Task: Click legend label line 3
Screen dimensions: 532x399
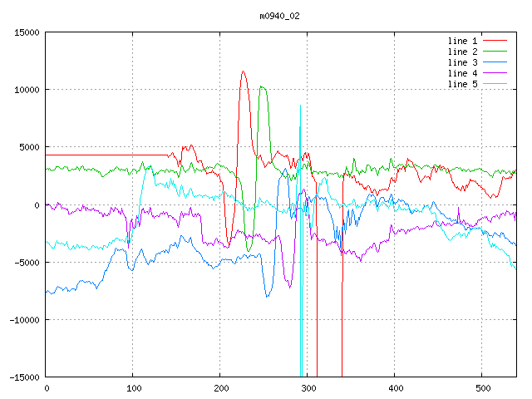Action: pos(462,63)
